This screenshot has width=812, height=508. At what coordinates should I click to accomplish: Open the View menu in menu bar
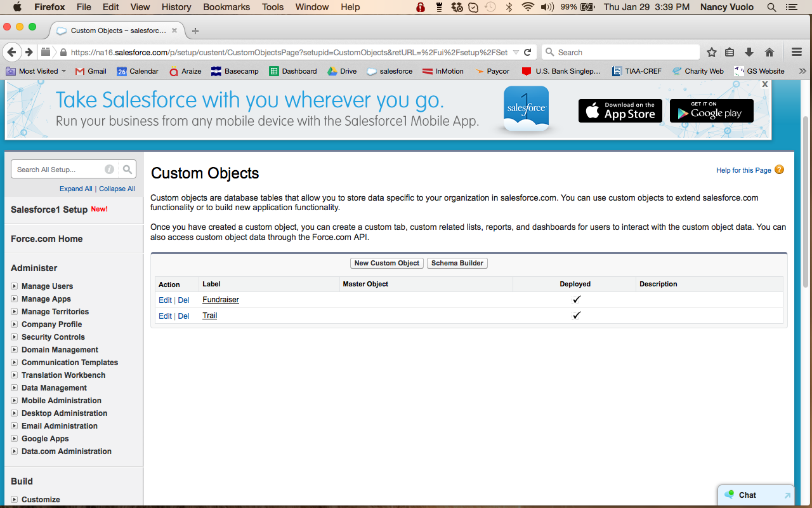coord(140,7)
